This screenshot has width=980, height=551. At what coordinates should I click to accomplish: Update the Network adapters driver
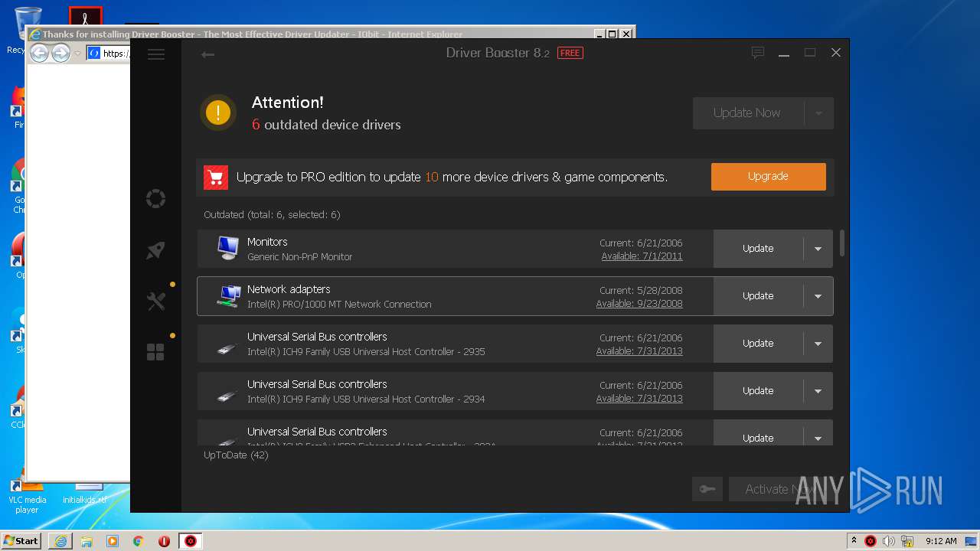point(758,296)
